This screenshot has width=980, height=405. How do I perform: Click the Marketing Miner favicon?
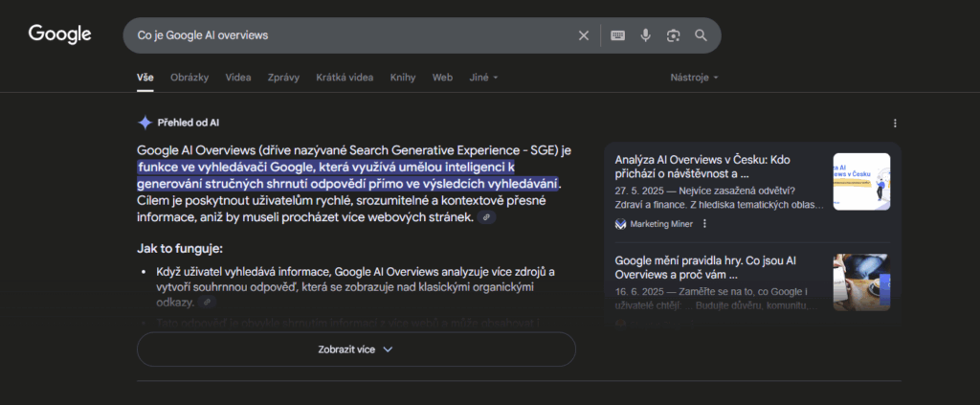(x=620, y=224)
